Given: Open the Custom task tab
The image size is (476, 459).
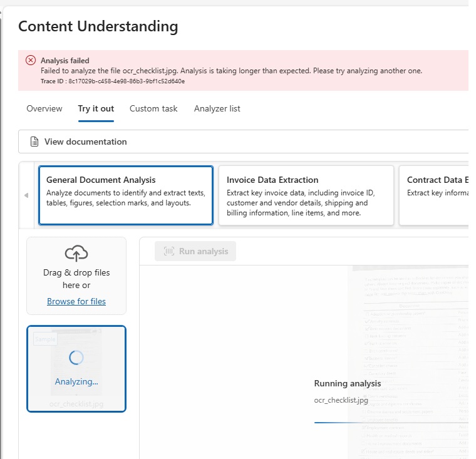Looking at the screenshot, I should (x=153, y=109).
